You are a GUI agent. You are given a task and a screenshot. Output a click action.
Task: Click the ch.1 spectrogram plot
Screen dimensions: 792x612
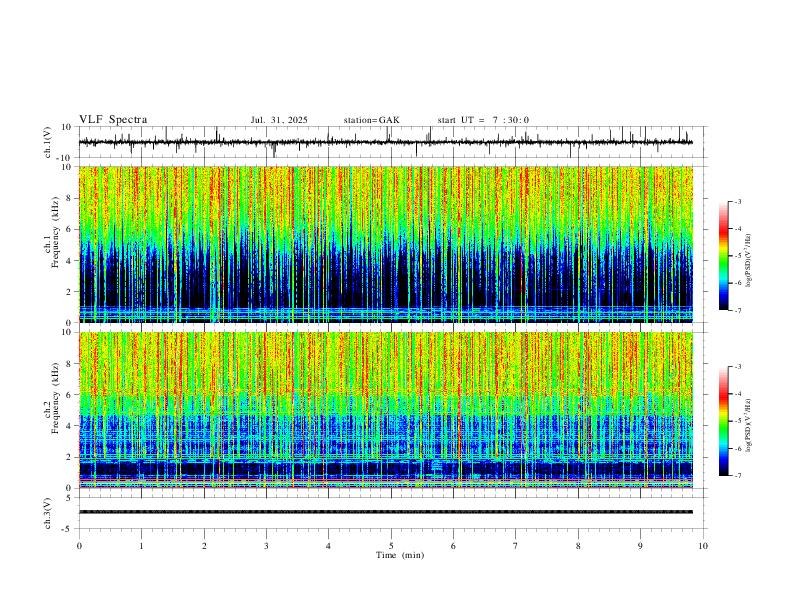tap(386, 244)
